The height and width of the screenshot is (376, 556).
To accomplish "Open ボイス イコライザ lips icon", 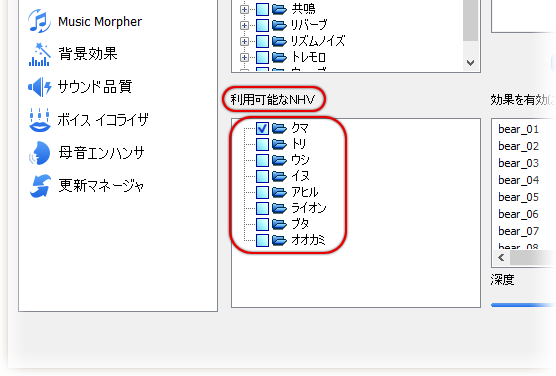I will point(39,120).
